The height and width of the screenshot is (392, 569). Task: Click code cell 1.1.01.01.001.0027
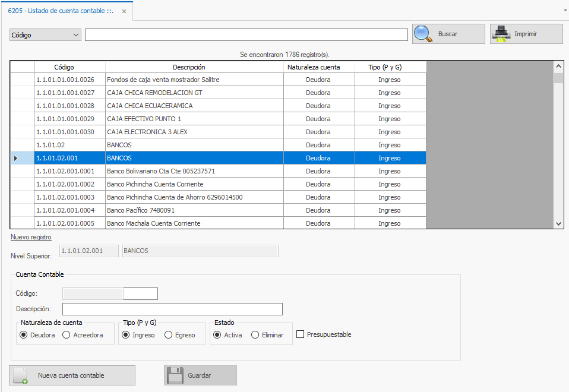[x=69, y=93]
